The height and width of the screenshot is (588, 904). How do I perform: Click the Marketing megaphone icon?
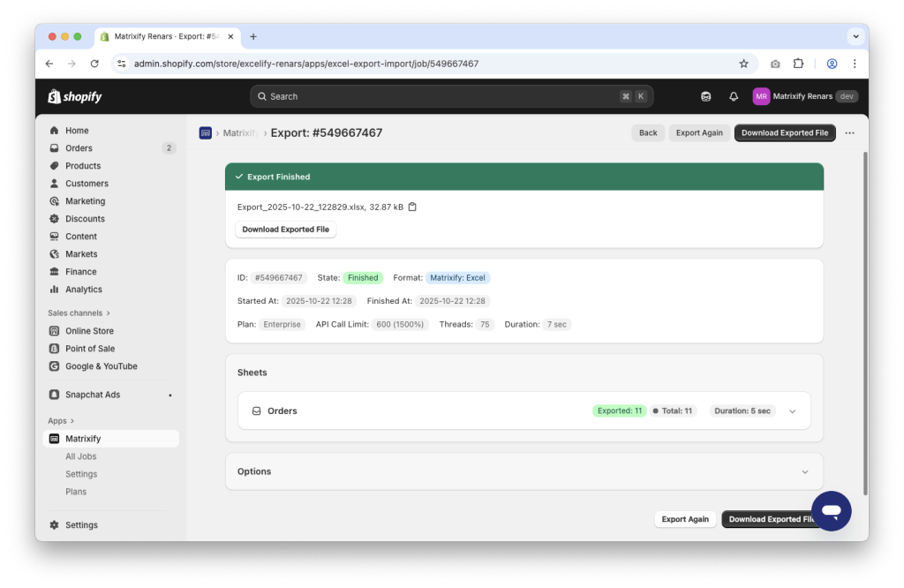[x=55, y=200]
